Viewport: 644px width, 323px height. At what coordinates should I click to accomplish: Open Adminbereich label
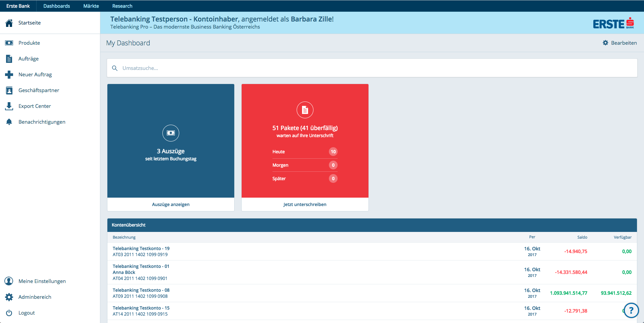(x=35, y=297)
